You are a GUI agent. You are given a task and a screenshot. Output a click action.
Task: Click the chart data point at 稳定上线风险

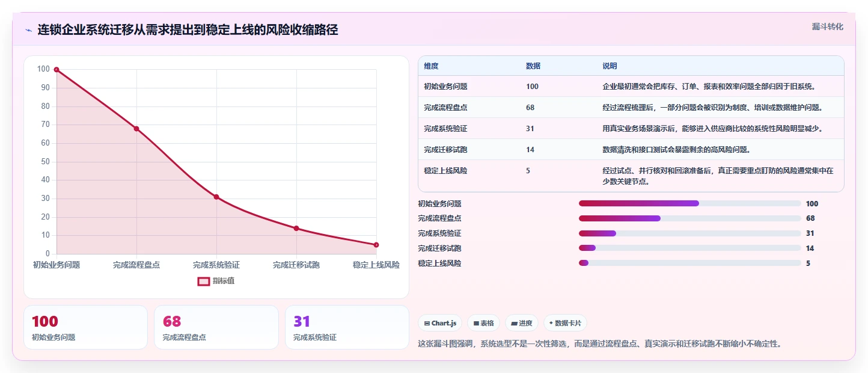pos(376,245)
